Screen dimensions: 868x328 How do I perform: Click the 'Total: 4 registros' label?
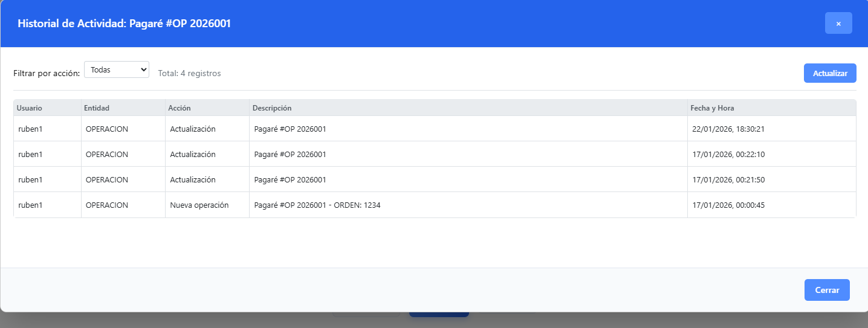(189, 74)
